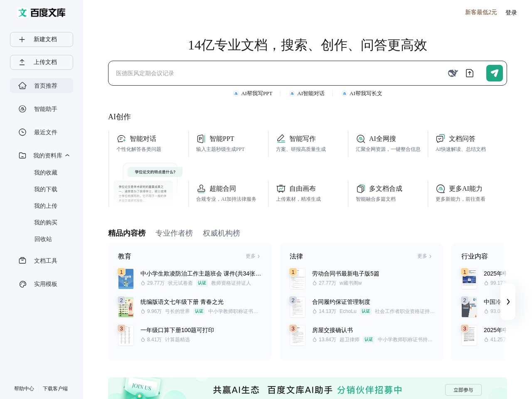Image resolution: width=532 pixels, height=399 pixels.
Task: Open 统编版语文七年级下册 青春之光 document
Action: pyautogui.click(x=182, y=302)
